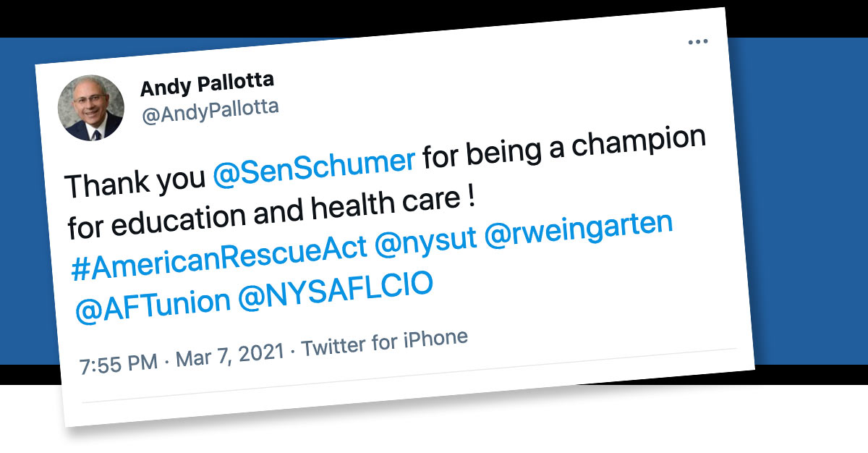Click Andy Pallotta's profile picture
Screen dimensions: 868x453
91,108
